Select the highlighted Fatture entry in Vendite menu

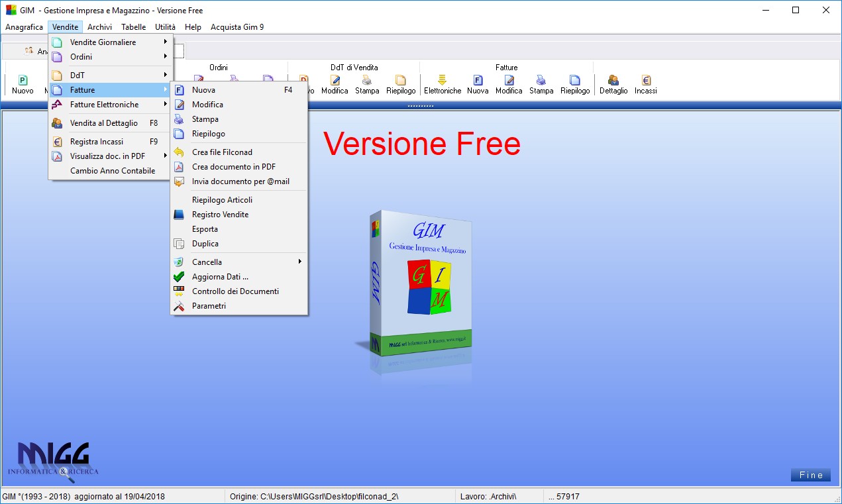[110, 90]
